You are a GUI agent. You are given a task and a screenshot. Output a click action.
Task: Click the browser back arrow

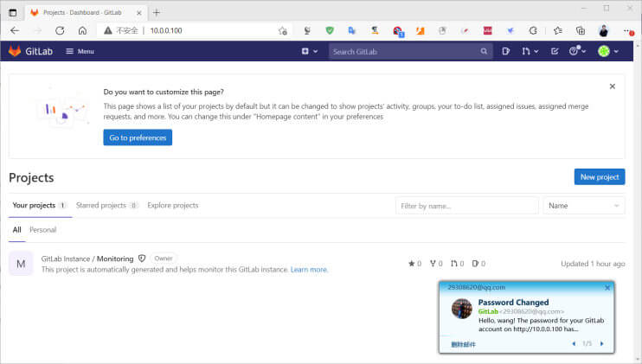pyautogui.click(x=15, y=30)
